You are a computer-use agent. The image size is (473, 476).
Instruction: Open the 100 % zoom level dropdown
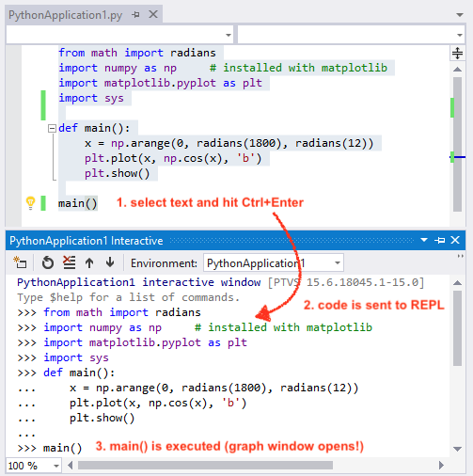(x=56, y=466)
